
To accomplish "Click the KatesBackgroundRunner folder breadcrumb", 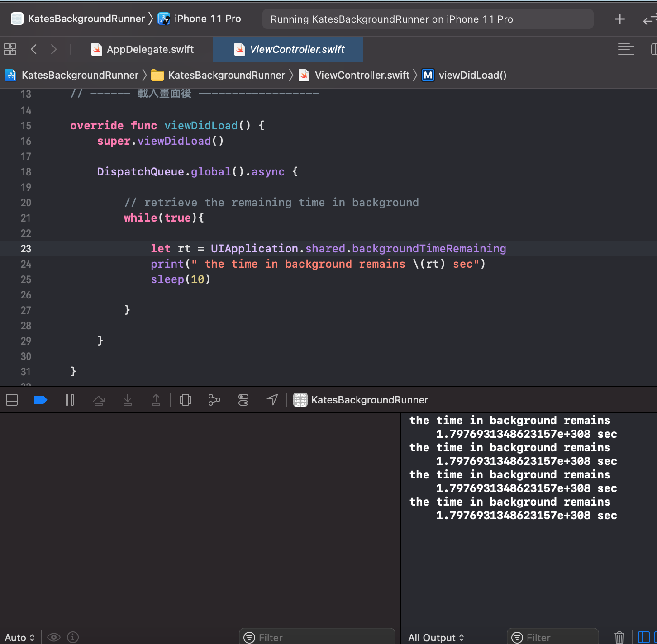I will [226, 75].
